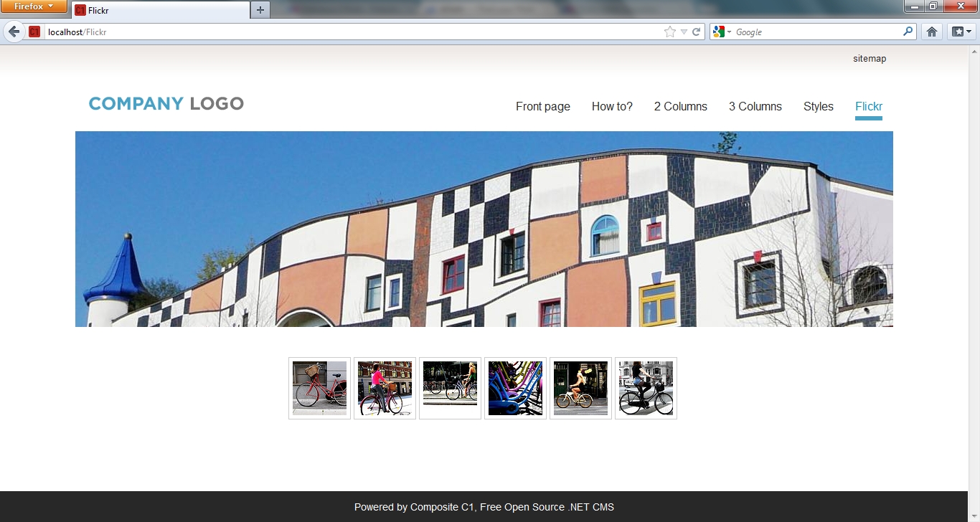Select the 2 Columns menu item

coord(680,107)
